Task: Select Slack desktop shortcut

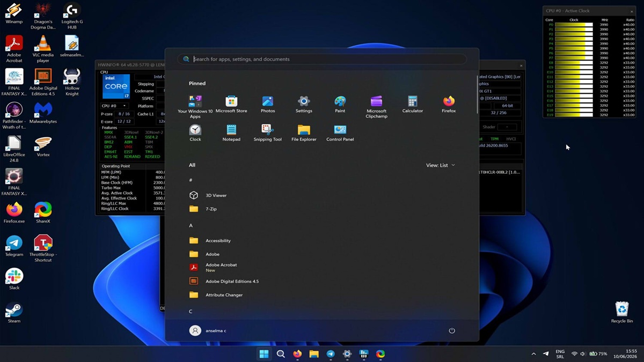Action: pyautogui.click(x=14, y=279)
